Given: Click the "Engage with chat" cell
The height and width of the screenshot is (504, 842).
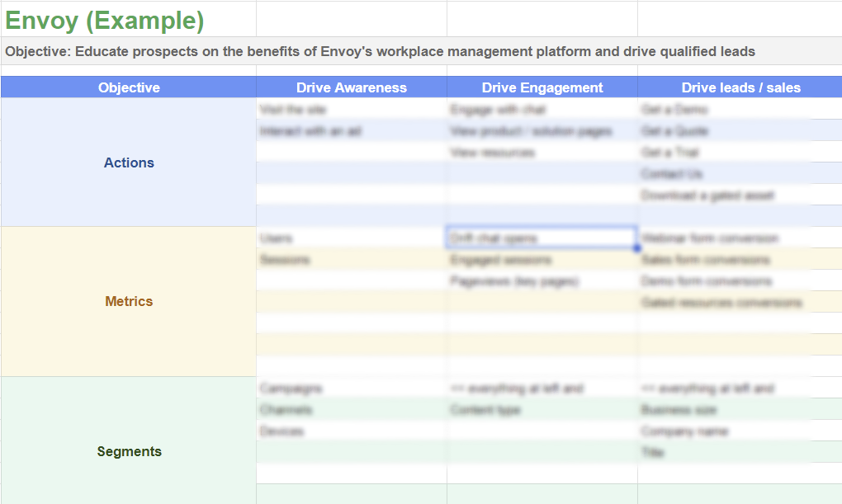Looking at the screenshot, I should tap(542, 110).
